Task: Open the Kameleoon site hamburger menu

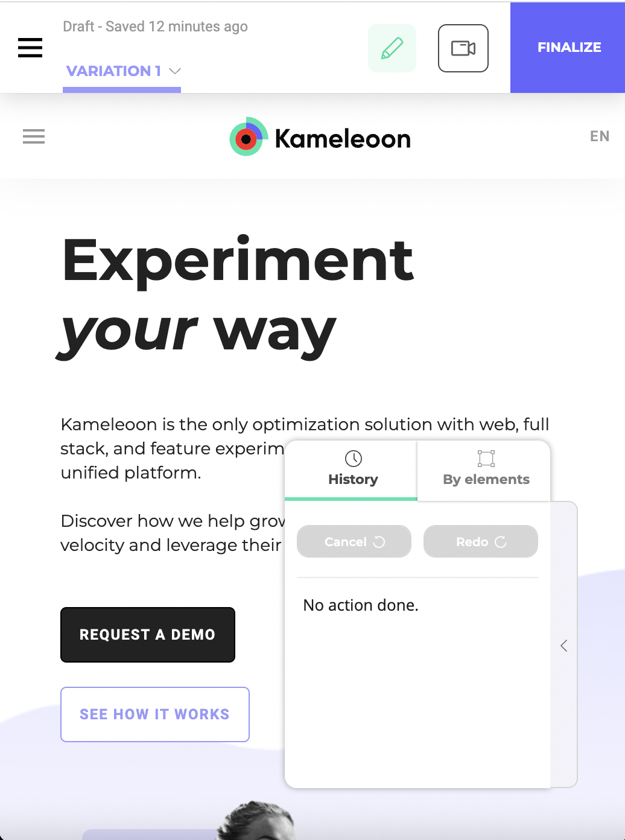Action: (x=34, y=136)
